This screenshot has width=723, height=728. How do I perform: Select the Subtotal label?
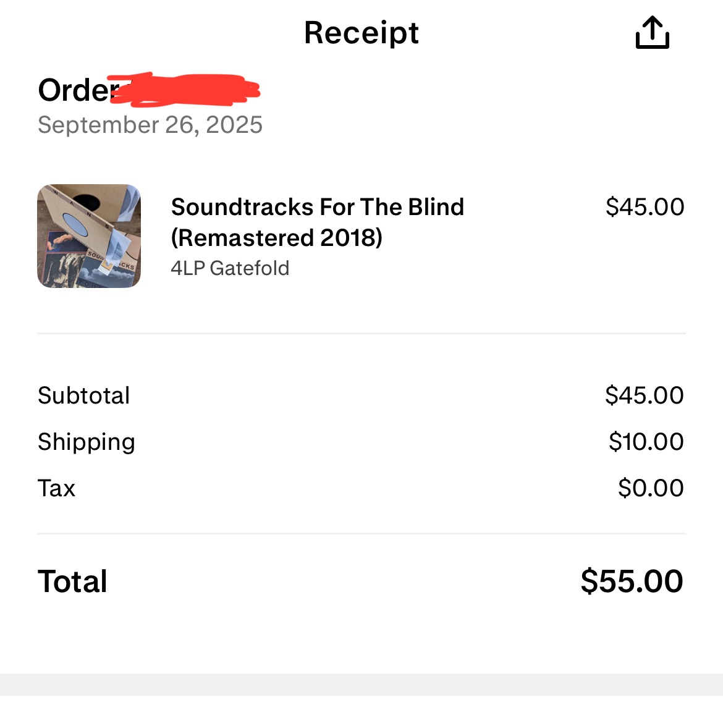point(84,396)
